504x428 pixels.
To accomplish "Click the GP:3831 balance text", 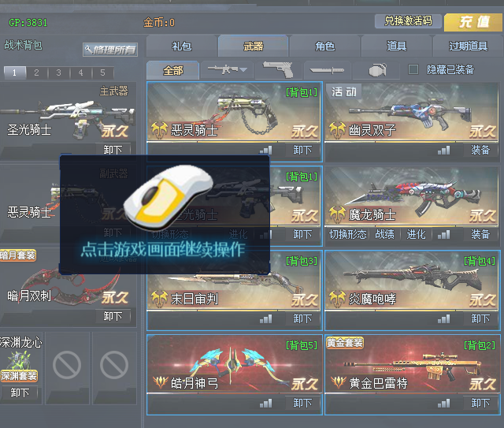I will tap(28, 23).
